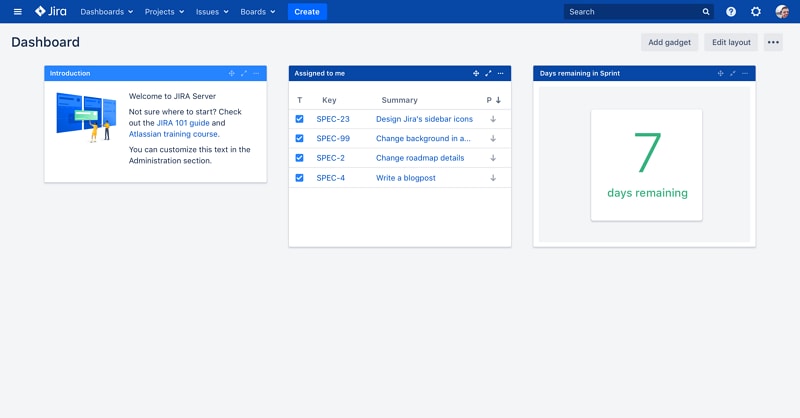Click the task type icon for SPEC-2

click(299, 158)
